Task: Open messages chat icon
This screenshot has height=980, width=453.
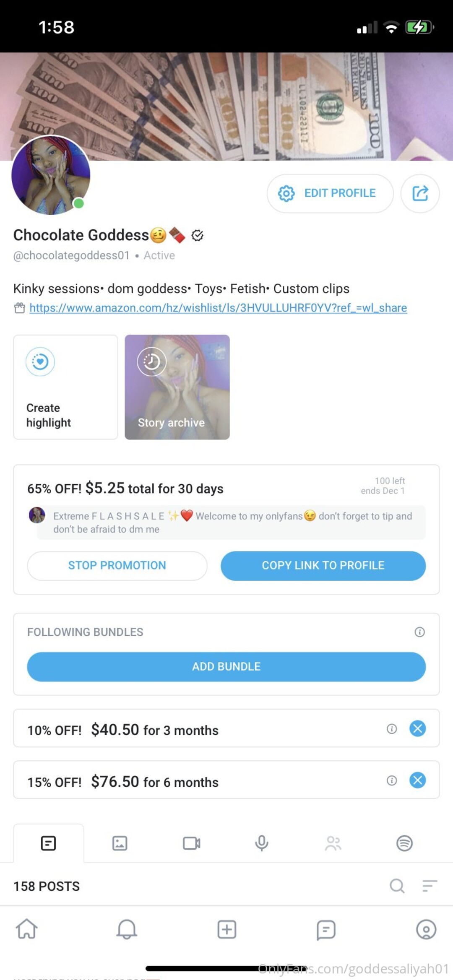Action: tap(326, 929)
